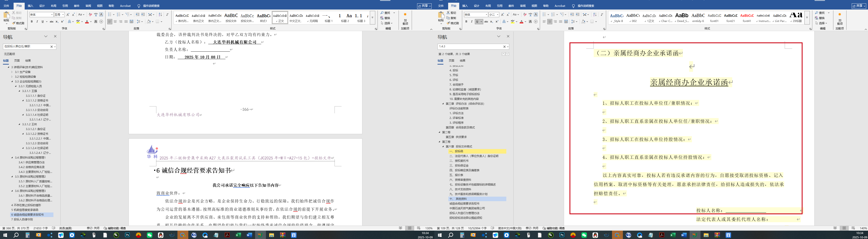Open font size dropdown in right Word window
Screen dimensions: 868x239
click(498, 14)
